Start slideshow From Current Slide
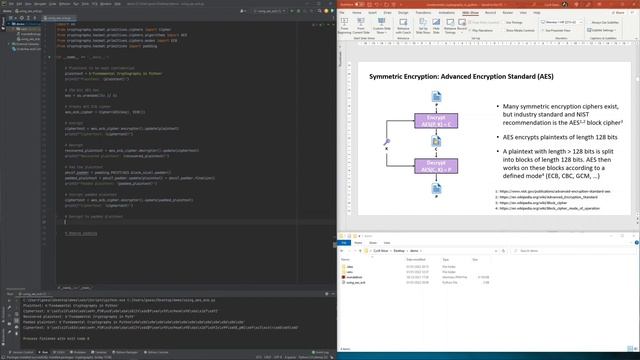 pos(361,25)
